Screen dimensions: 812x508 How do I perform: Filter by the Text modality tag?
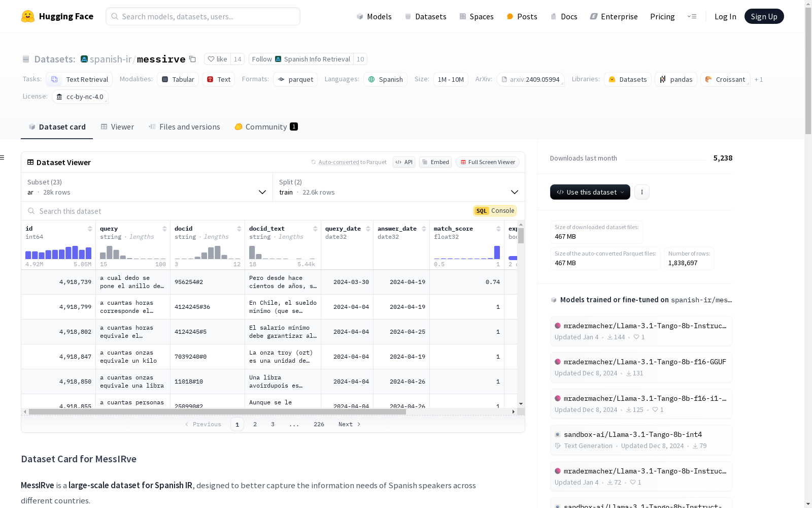pos(218,79)
